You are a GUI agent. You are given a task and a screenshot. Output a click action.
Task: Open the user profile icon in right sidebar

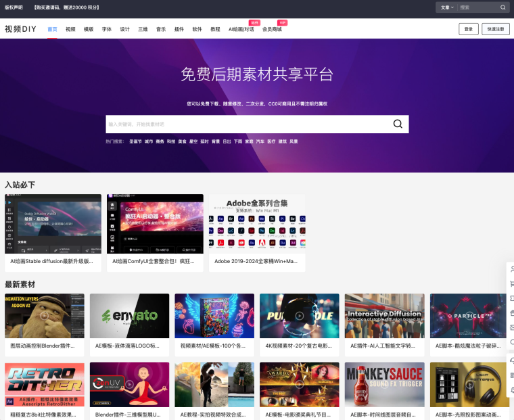(512, 269)
